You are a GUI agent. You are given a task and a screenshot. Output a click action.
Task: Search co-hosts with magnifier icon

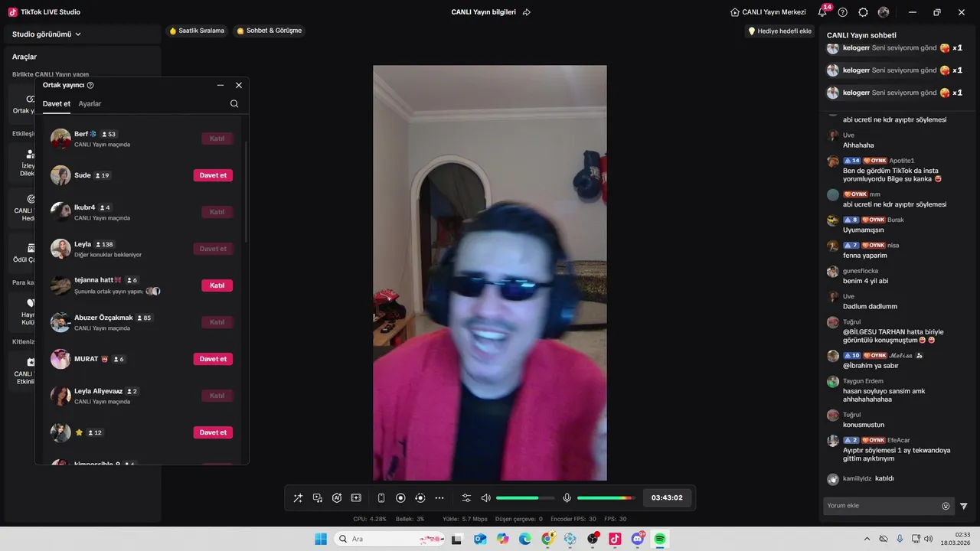tap(234, 104)
